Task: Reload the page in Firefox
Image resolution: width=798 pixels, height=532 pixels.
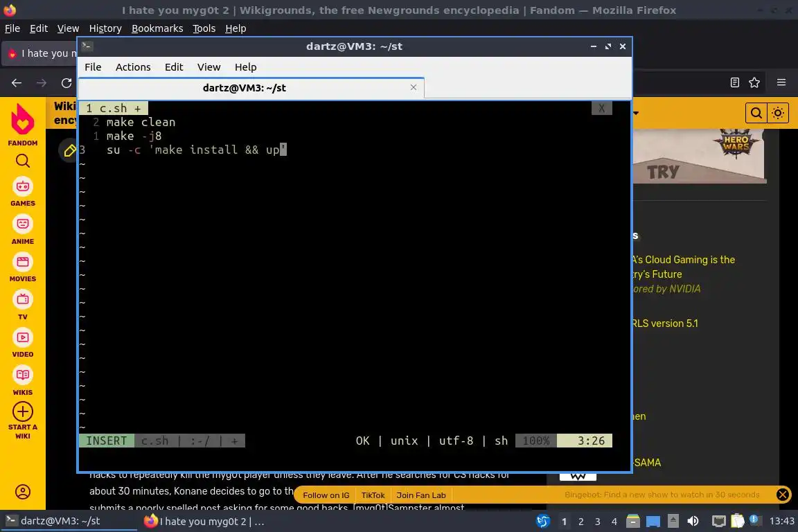Action: click(x=66, y=83)
